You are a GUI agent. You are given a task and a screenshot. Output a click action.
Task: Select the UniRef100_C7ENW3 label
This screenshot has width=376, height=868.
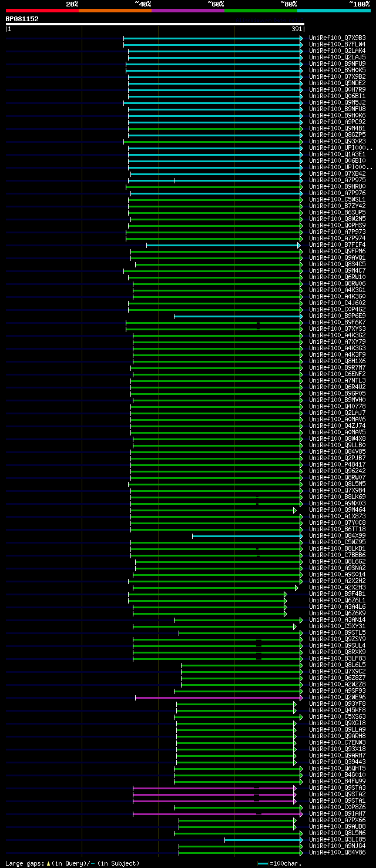pos(337,742)
